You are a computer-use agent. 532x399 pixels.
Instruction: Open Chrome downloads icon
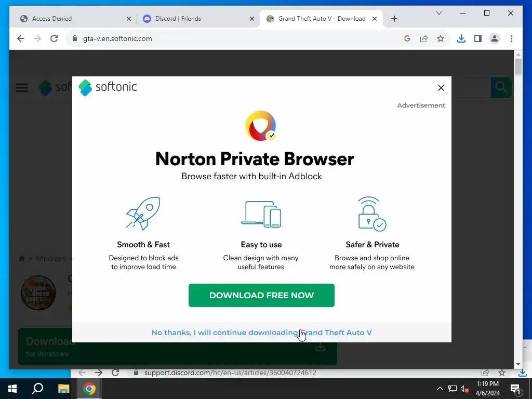(461, 38)
